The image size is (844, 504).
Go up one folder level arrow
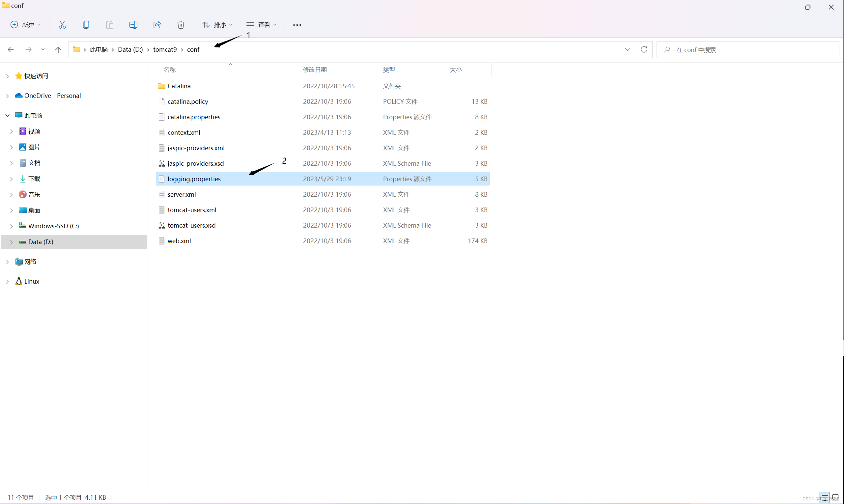tap(58, 50)
